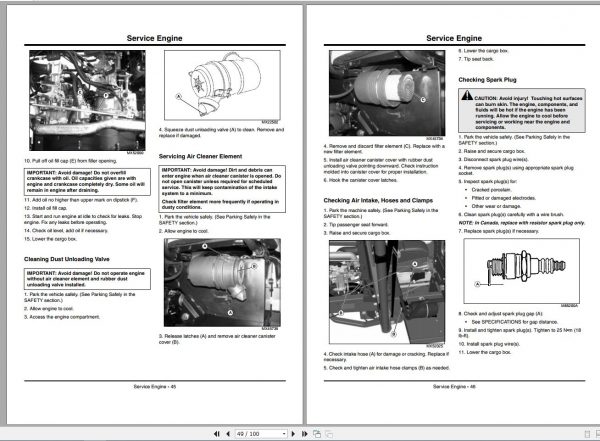Click step 7 Tip seat back
Image resolution: width=600 pixels, height=441 pixels.
click(x=476, y=59)
